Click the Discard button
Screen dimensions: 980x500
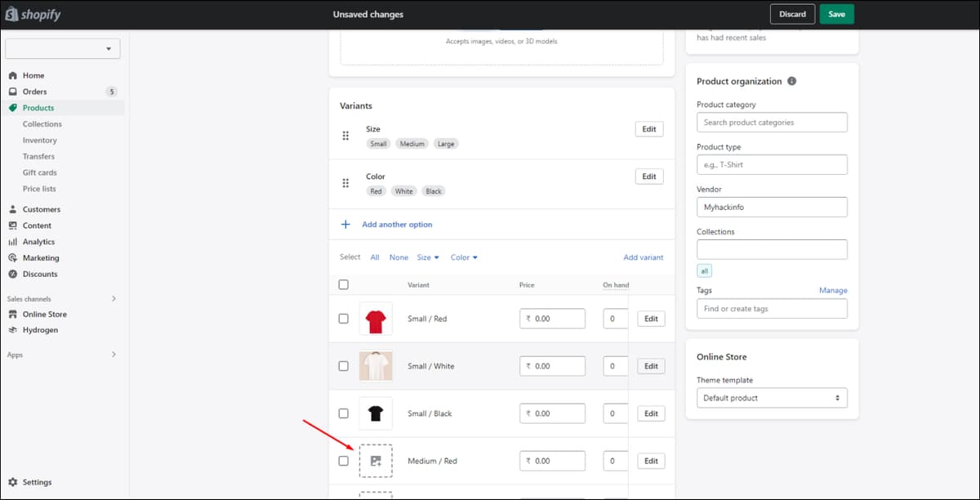(792, 14)
